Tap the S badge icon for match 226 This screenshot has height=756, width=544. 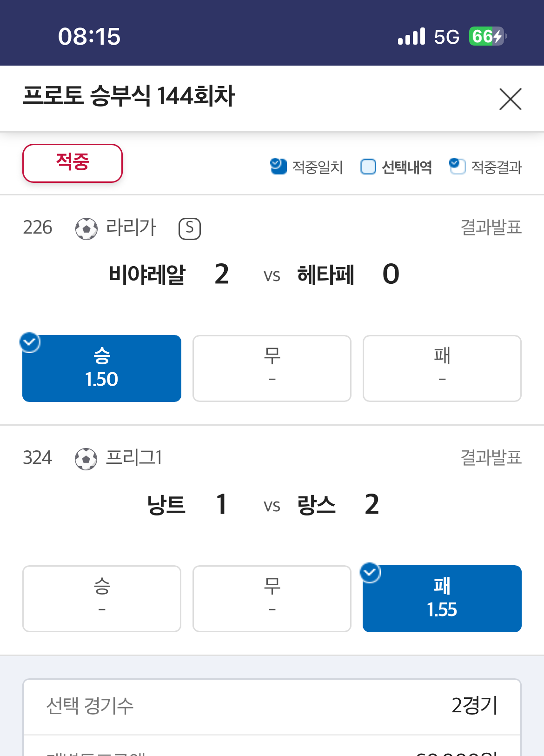pyautogui.click(x=190, y=228)
